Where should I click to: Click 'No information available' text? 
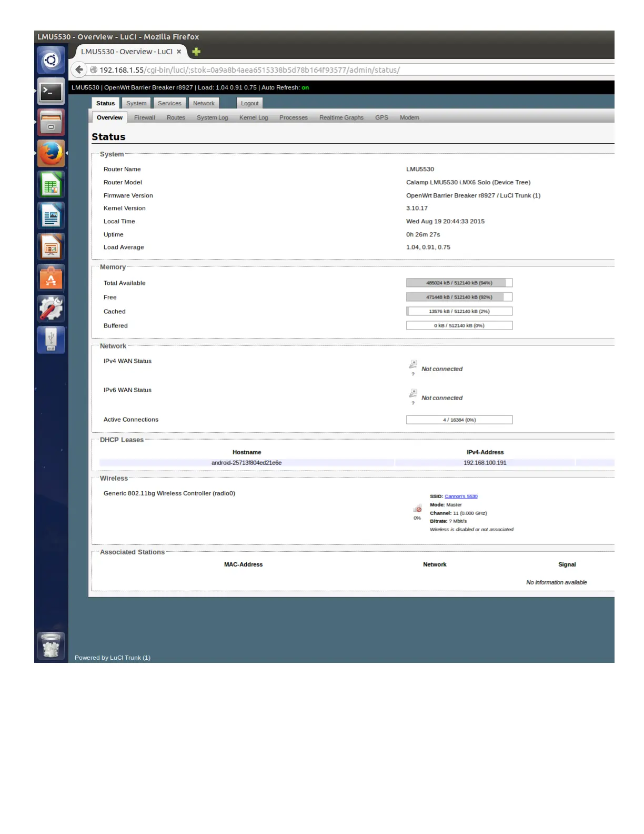point(557,582)
